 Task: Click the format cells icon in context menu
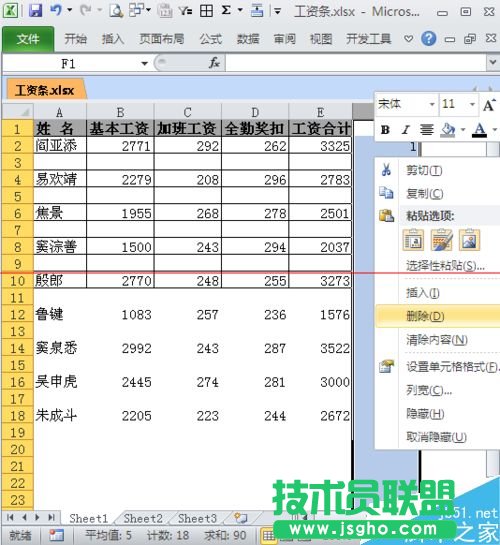(386, 366)
